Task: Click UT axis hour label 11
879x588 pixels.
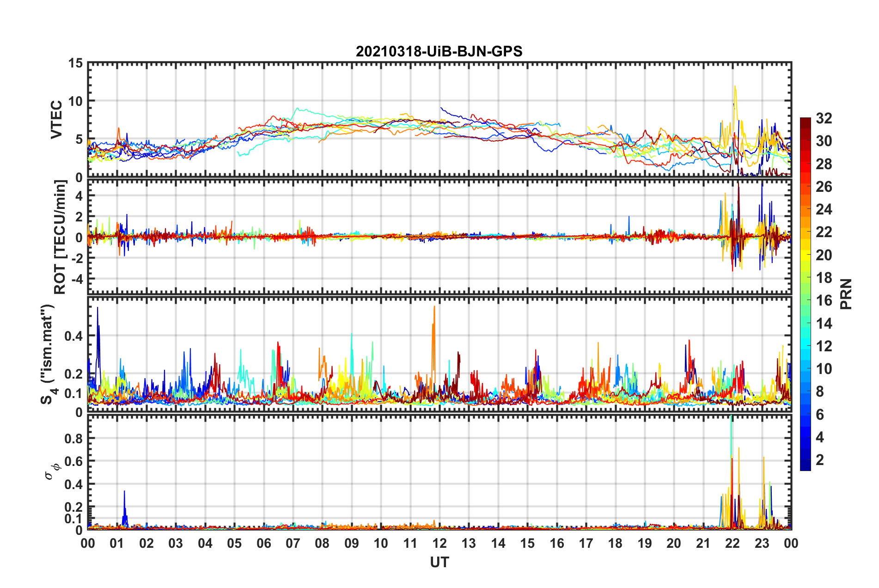Action: coord(410,544)
